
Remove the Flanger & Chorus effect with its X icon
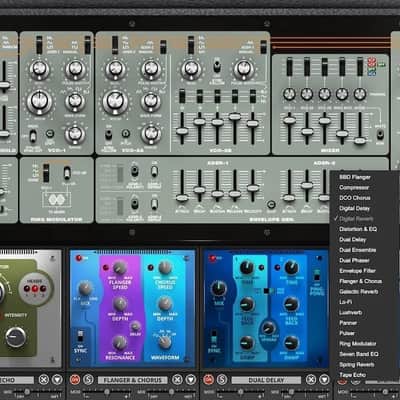click(x=177, y=379)
